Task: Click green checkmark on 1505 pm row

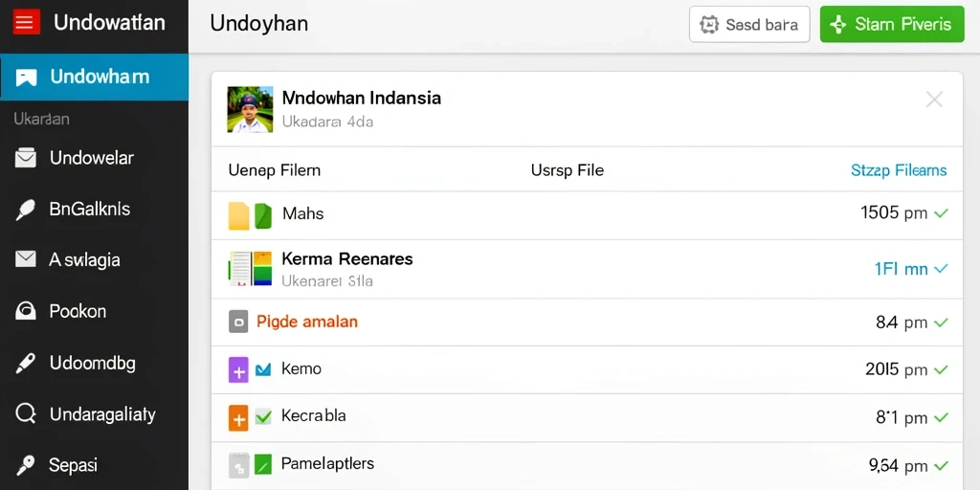Action: tap(941, 213)
